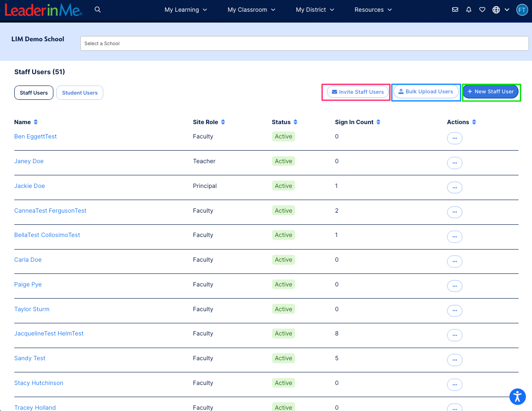Open actions menu for Sandy Test

454,360
